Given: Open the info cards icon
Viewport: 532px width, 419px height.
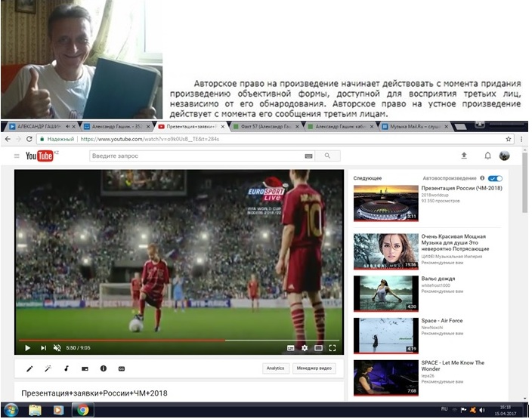Looking at the screenshot, I should click(104, 368).
